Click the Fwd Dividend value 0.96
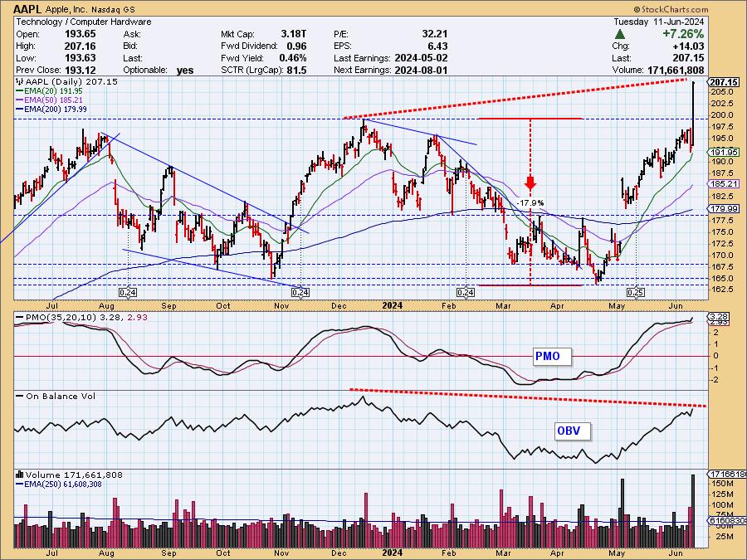 (296, 46)
